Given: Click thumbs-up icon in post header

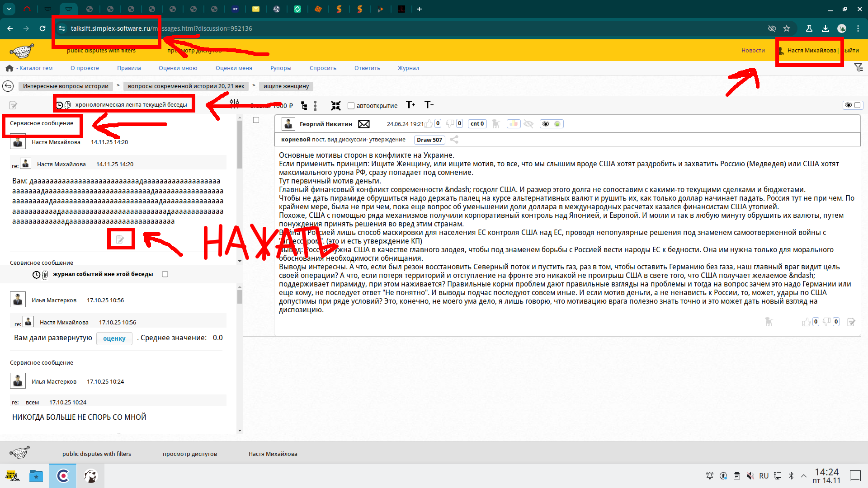Looking at the screenshot, I should point(429,124).
